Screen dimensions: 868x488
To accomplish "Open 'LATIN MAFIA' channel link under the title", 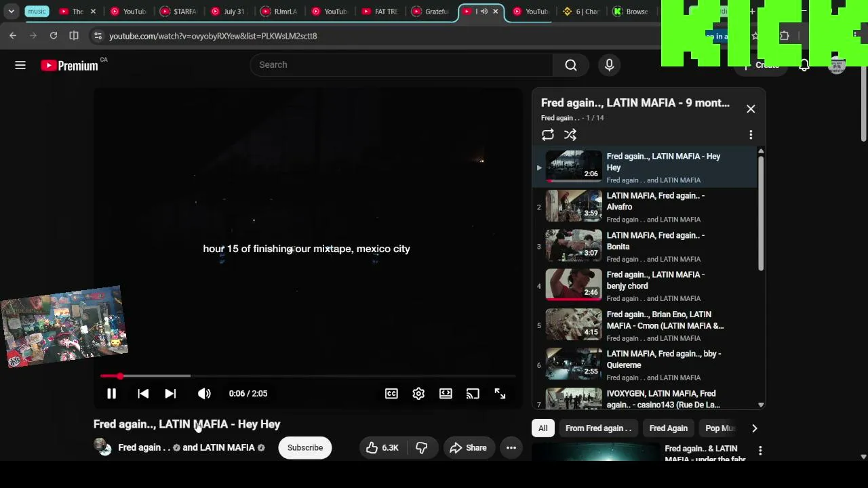I will (227, 448).
